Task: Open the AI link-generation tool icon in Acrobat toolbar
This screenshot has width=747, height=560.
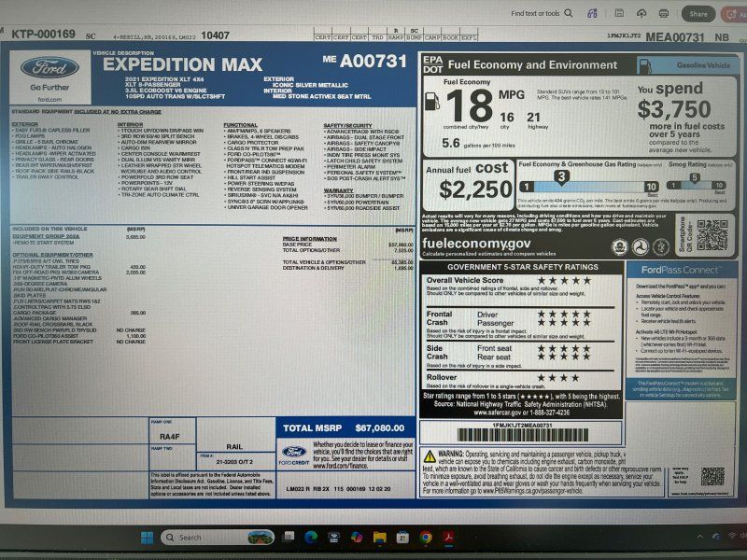Action: [592, 13]
